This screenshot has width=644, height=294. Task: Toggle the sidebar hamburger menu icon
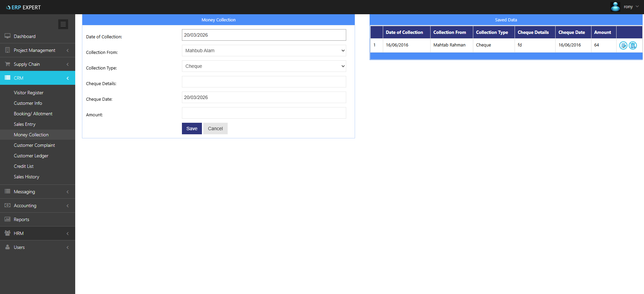(x=63, y=24)
